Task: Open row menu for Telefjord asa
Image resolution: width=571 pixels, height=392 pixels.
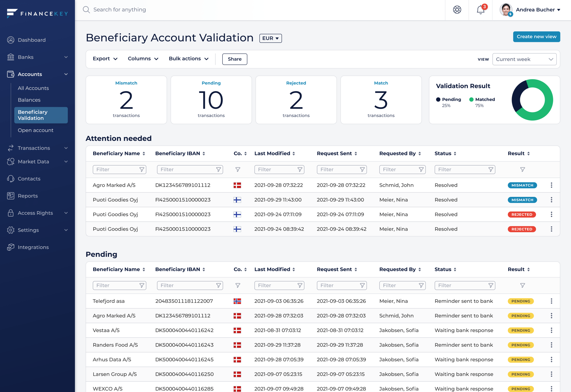Action: pos(551,301)
